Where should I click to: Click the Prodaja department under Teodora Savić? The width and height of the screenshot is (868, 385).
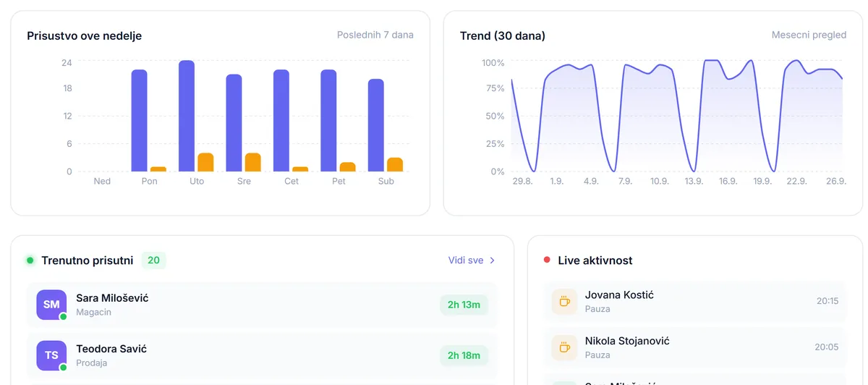(92, 363)
